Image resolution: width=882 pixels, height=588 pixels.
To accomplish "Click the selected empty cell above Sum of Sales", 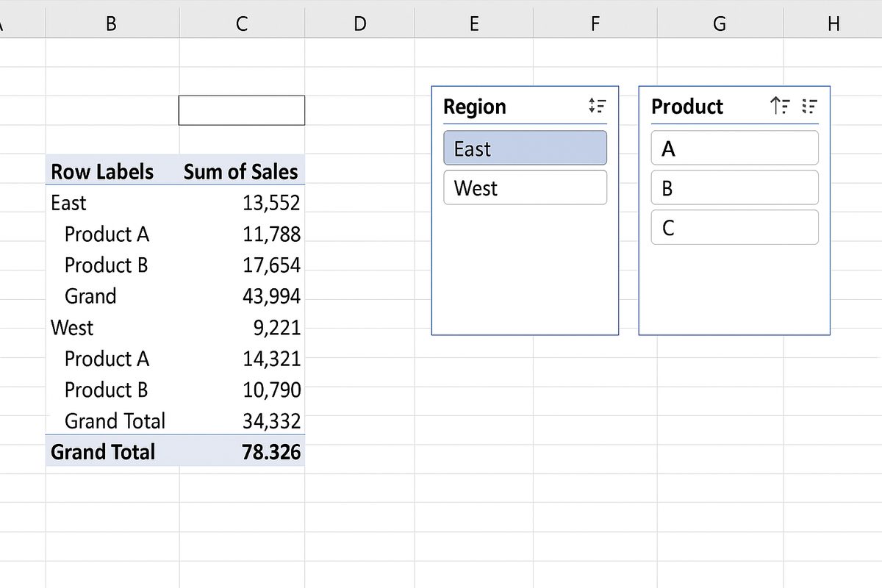I will [242, 110].
